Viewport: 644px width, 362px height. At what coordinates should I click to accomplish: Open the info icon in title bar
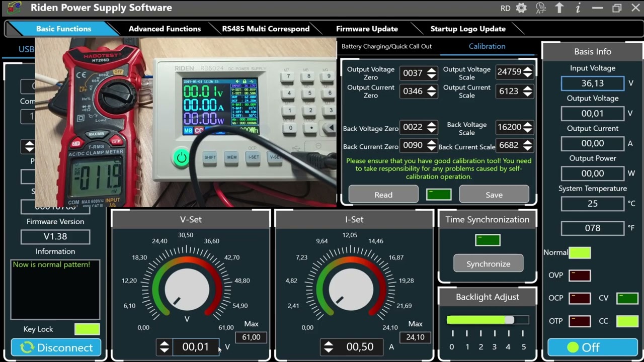point(578,8)
